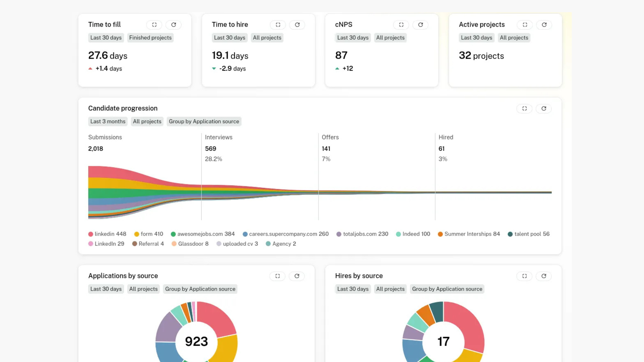Expand the Time to hire widget
This screenshot has height=362, width=644.
click(x=278, y=25)
